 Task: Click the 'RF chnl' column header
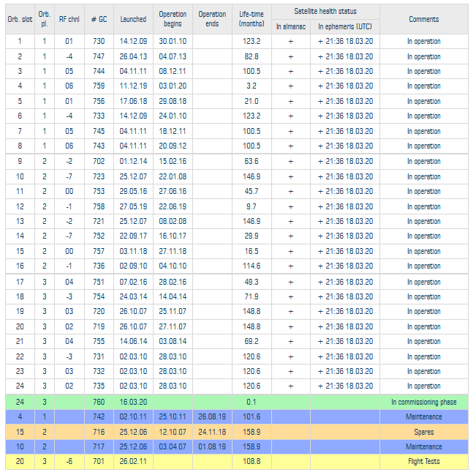click(x=69, y=19)
